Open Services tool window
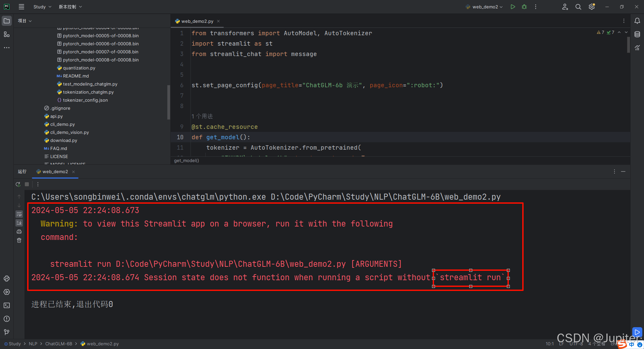The width and height of the screenshot is (644, 349). (7, 292)
